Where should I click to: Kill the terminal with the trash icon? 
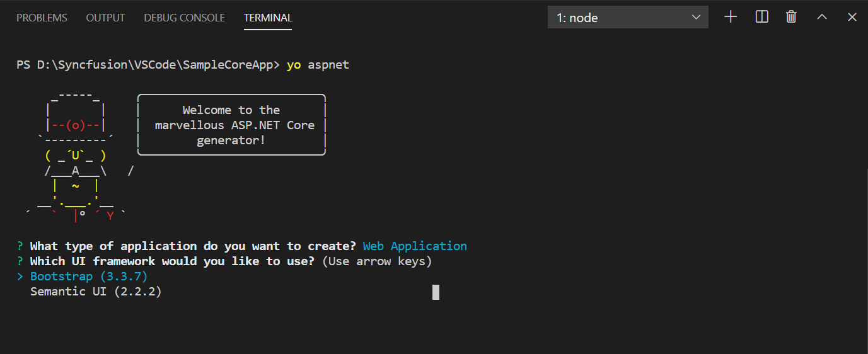click(792, 17)
